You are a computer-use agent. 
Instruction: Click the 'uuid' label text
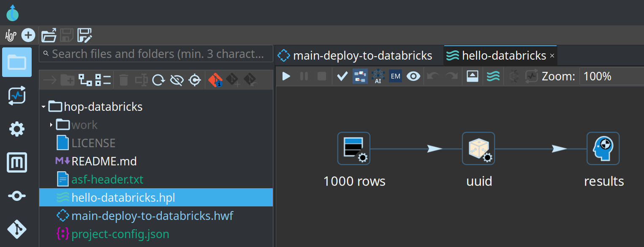click(x=479, y=181)
